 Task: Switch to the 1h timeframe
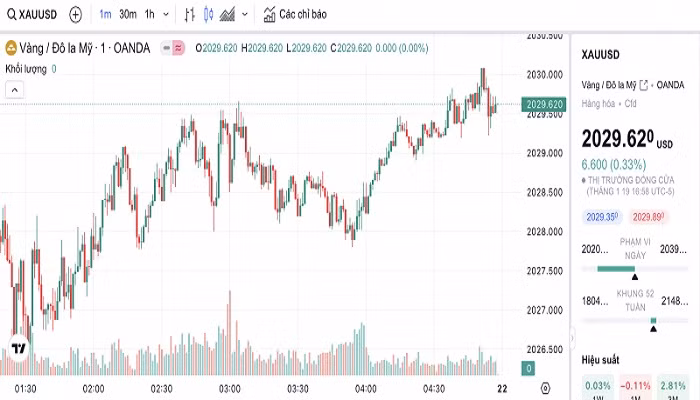(x=149, y=15)
